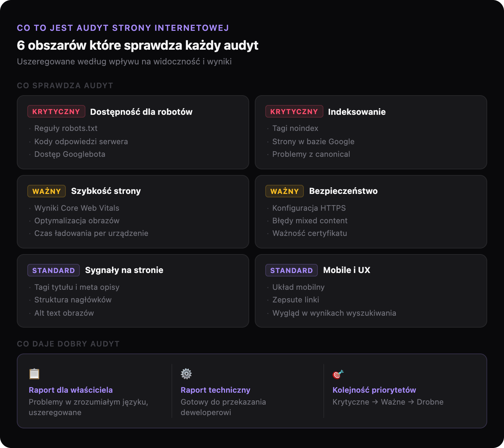This screenshot has height=448, width=504.
Task: Click the WAŻNY badge beside Szybkość strony
Action: 47,191
